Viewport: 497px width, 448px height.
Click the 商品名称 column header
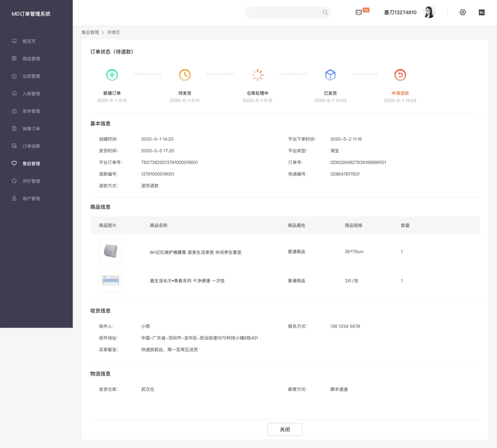point(158,225)
